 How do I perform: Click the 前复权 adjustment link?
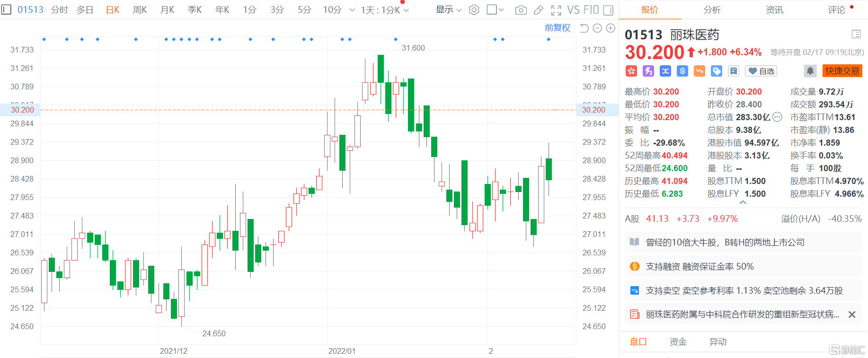pyautogui.click(x=557, y=28)
